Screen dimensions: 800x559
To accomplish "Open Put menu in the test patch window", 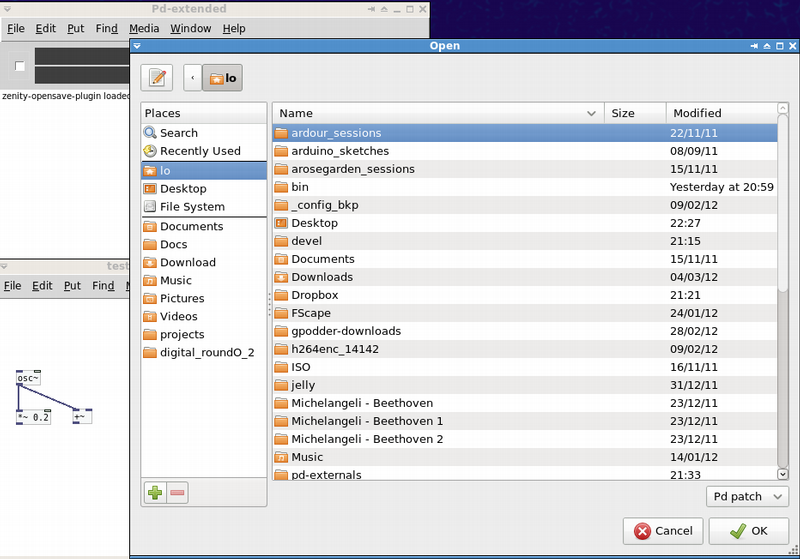I will pos(72,286).
